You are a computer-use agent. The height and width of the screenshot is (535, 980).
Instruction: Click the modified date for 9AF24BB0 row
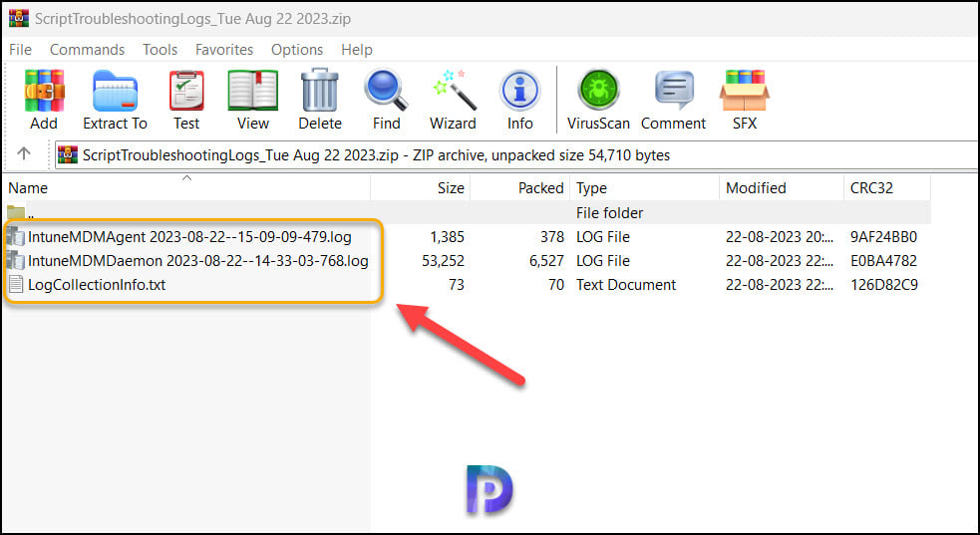[780, 237]
